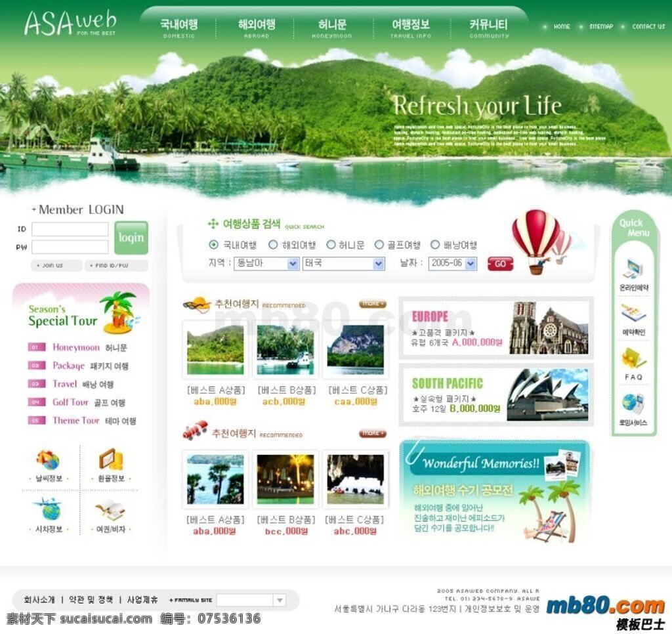This screenshot has width=672, height=634.
Task: Select the 허니문 radio button
Action: click(x=331, y=245)
